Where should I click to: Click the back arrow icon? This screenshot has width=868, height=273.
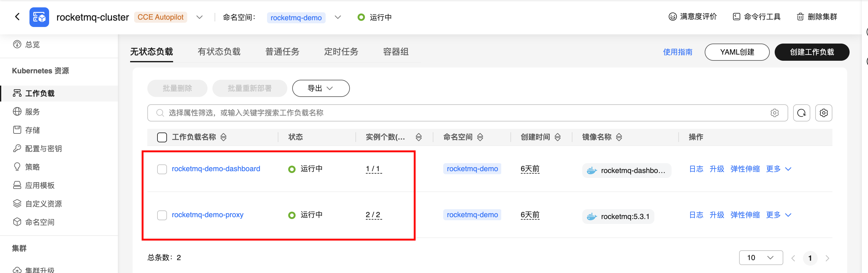point(17,17)
